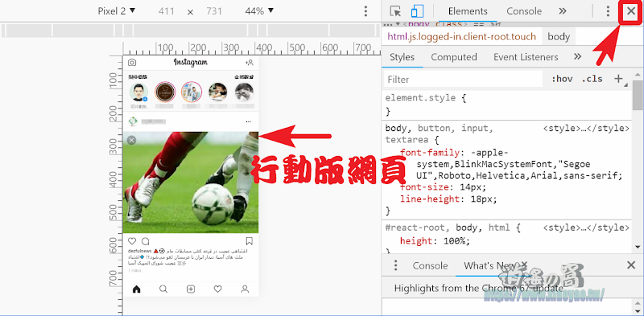Activate the inspect element picker icon

(395, 11)
